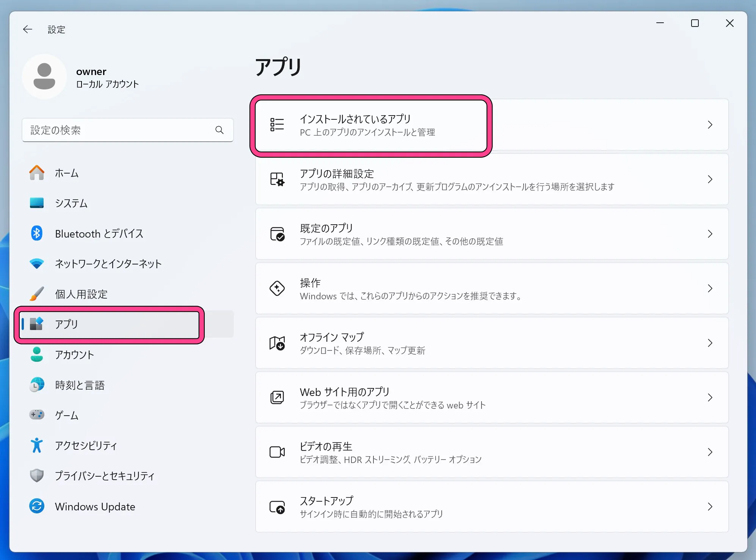The height and width of the screenshot is (560, 756).
Task: Click the ネットワークとインターネット Wi-Fi icon
Action: pyautogui.click(x=36, y=264)
